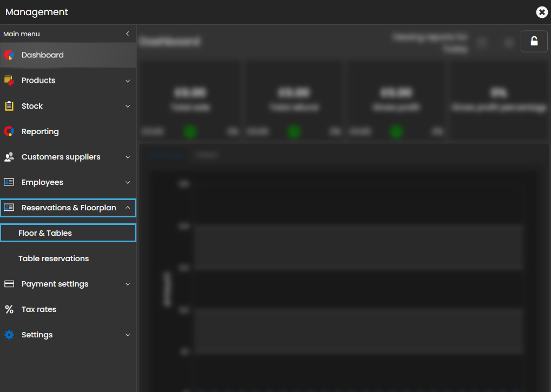Viewport: 551px width, 392px height.
Task: Click the Stock clipboard icon
Action: 9,106
